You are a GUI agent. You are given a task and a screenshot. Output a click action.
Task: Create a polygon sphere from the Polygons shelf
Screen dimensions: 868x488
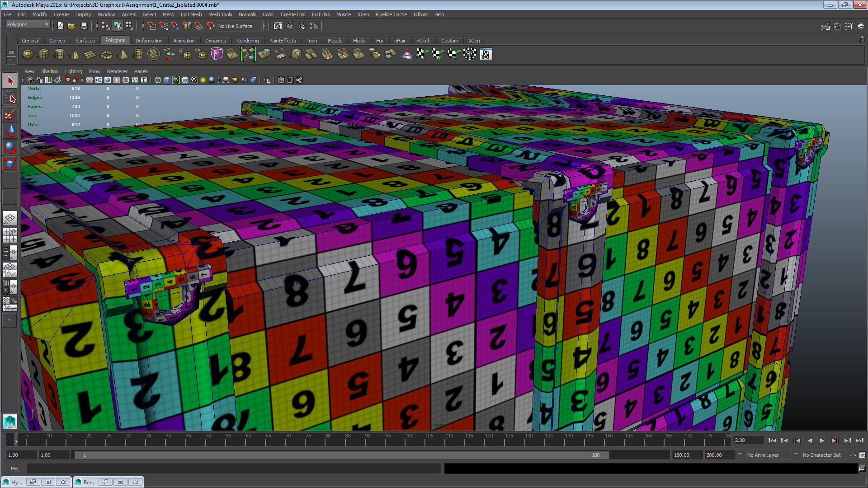tap(27, 54)
